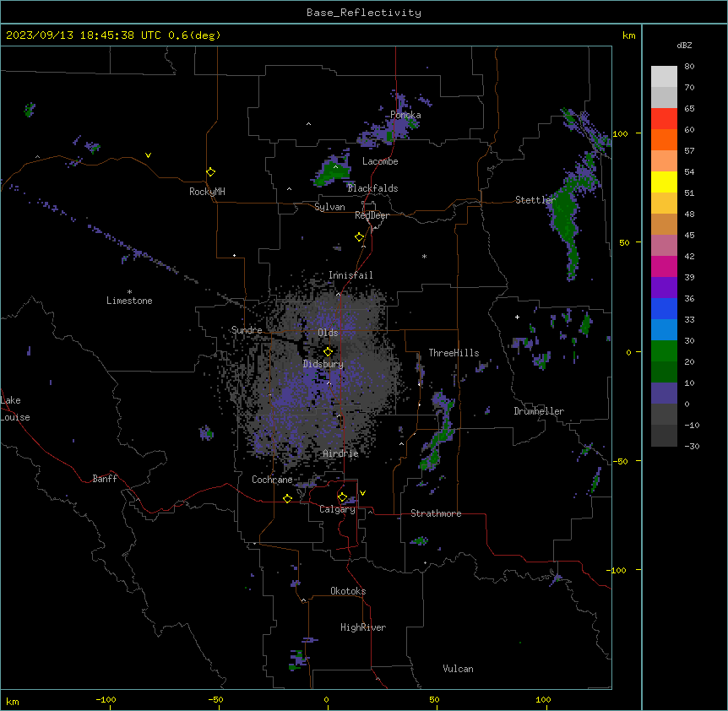Click the Blackfalds label

pyautogui.click(x=372, y=188)
